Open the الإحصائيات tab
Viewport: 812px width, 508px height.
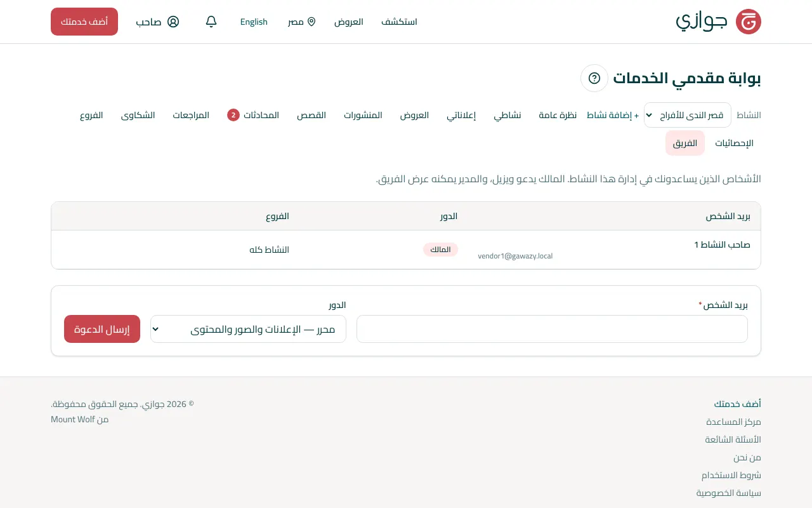(735, 143)
